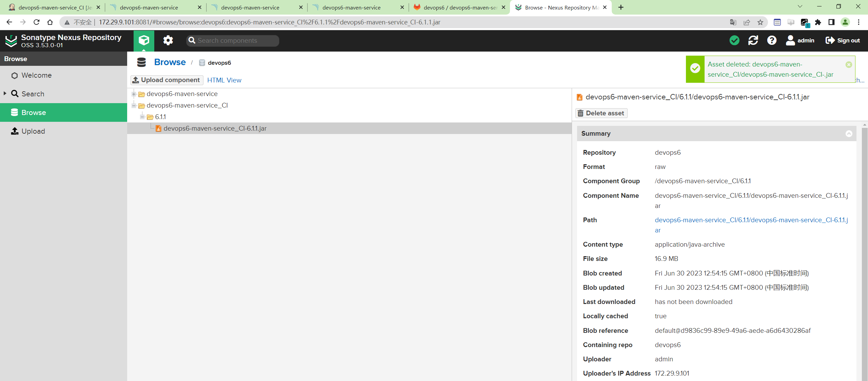The width and height of the screenshot is (868, 381).
Task: Click the 不安全 site security warning
Action: pos(78,22)
